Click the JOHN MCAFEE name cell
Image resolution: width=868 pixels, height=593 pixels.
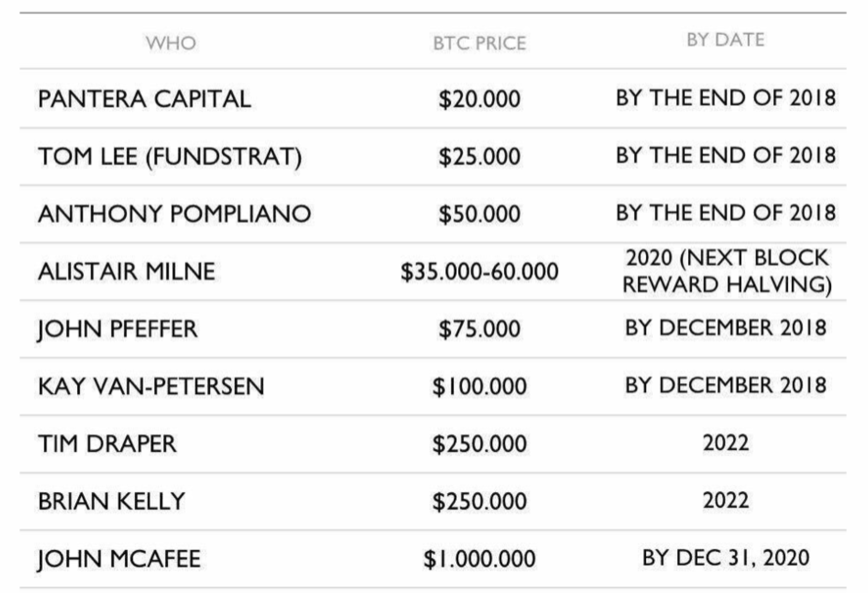pyautogui.click(x=119, y=559)
